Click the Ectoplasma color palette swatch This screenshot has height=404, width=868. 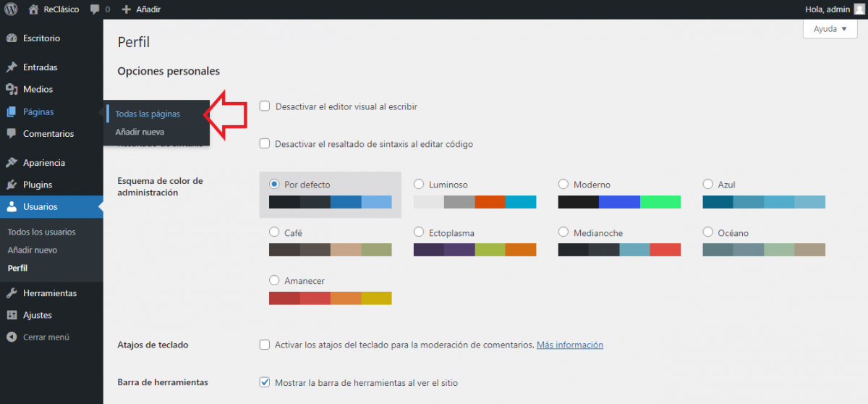click(x=475, y=250)
